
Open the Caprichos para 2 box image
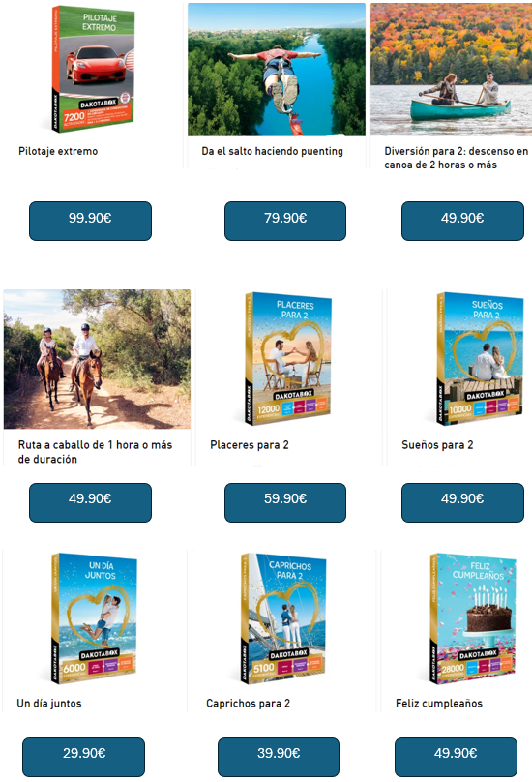click(x=283, y=618)
